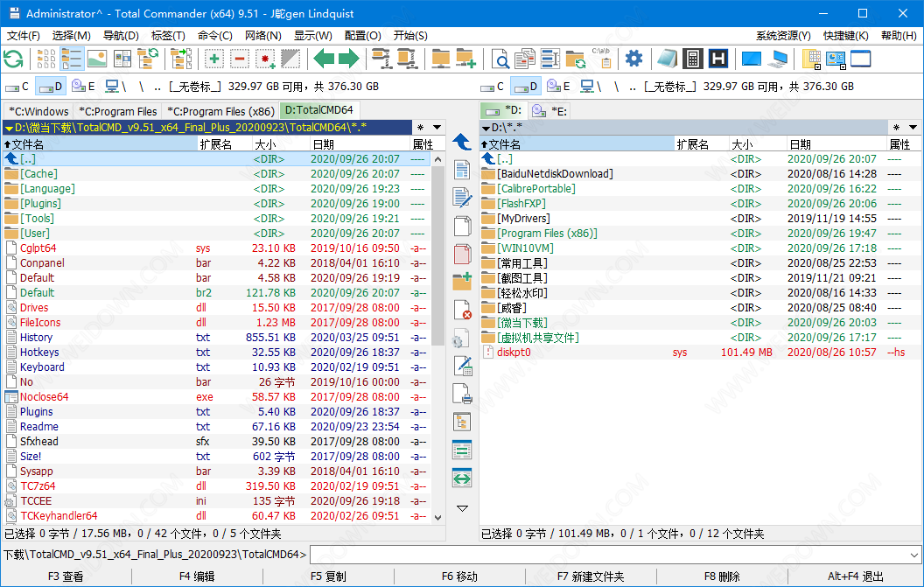Go forward with the green right arrow
Image resolution: width=924 pixels, height=587 pixels.
[349, 59]
